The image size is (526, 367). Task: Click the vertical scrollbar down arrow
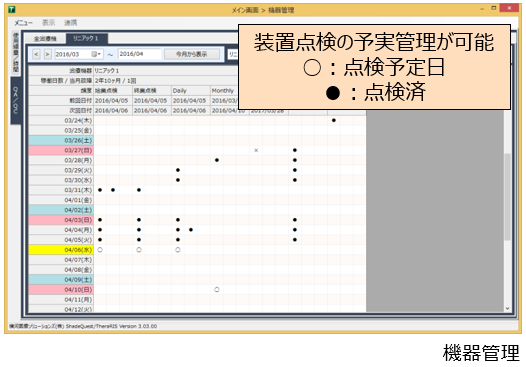[507, 308]
